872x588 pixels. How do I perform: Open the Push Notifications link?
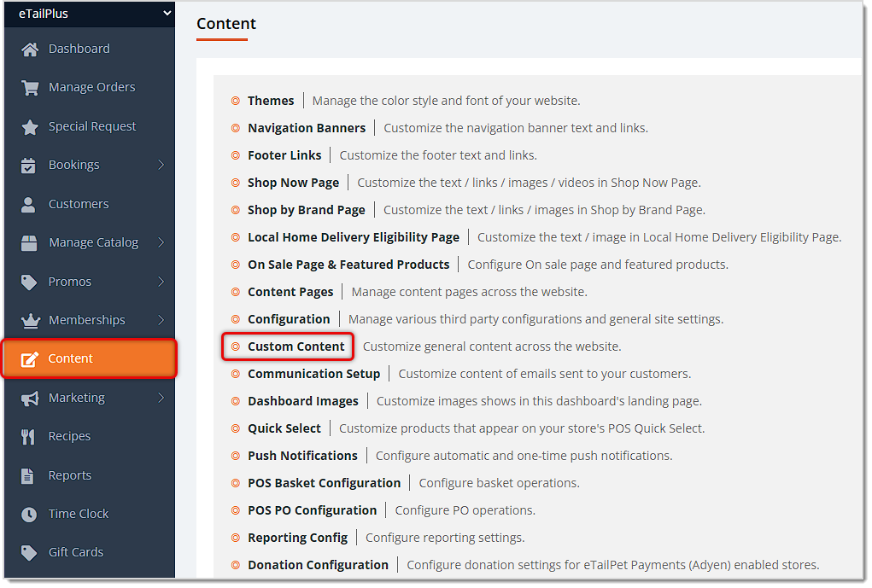coord(302,456)
